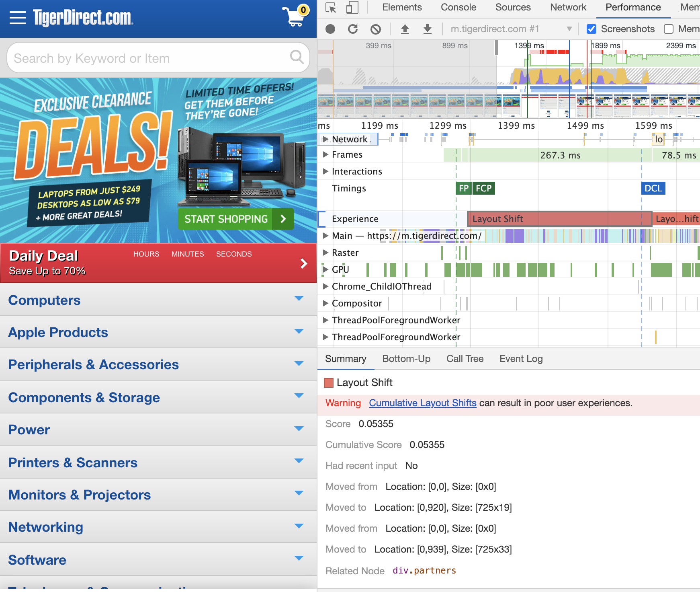Expand the Apple Products category
Image resolution: width=700 pixels, height=592 pixels.
(x=158, y=332)
